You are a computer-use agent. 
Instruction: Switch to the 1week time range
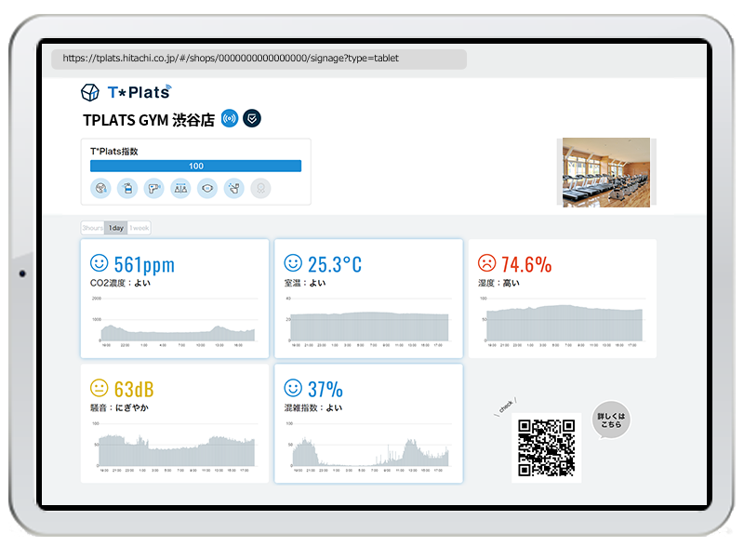click(x=139, y=228)
